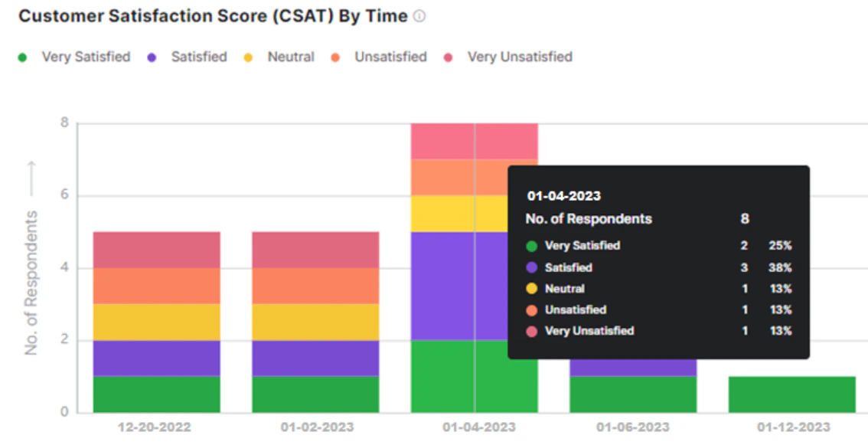Viewport: 868px width, 445px height.
Task: Click the yellow Neutral legend dot
Action: click(248, 57)
